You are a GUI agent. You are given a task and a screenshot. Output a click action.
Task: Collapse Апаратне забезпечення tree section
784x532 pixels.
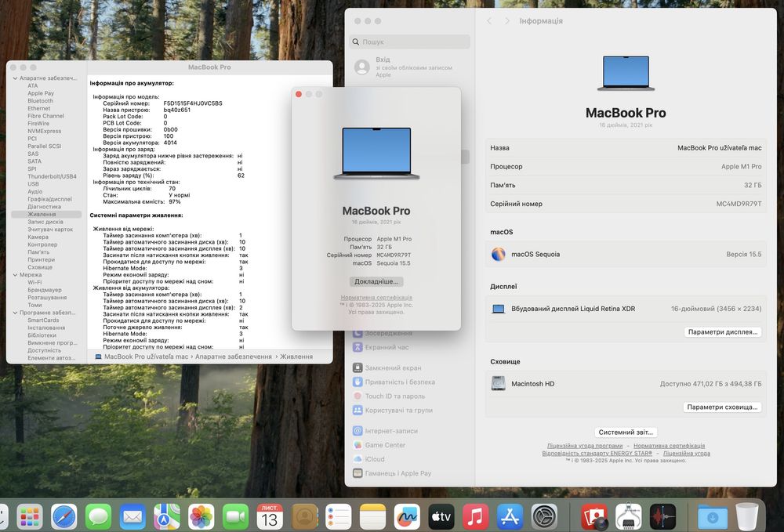(15, 78)
